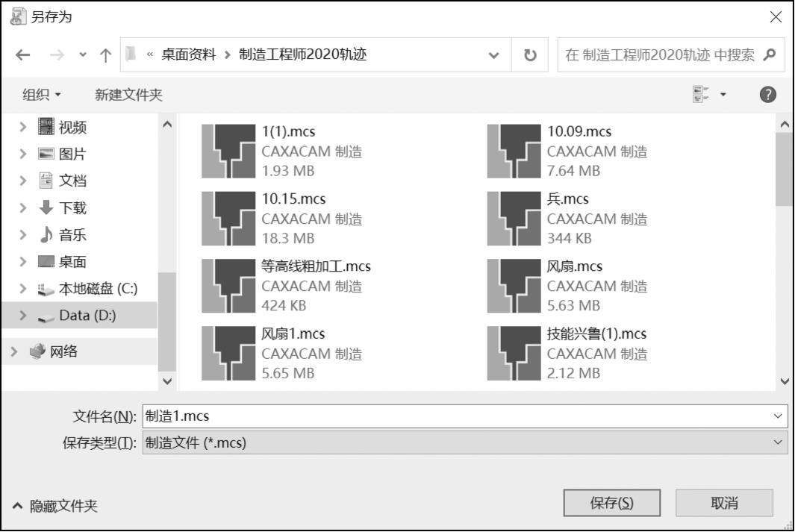This screenshot has width=795, height=532.
Task: Click file list scrollbar down arrow
Action: click(785, 381)
